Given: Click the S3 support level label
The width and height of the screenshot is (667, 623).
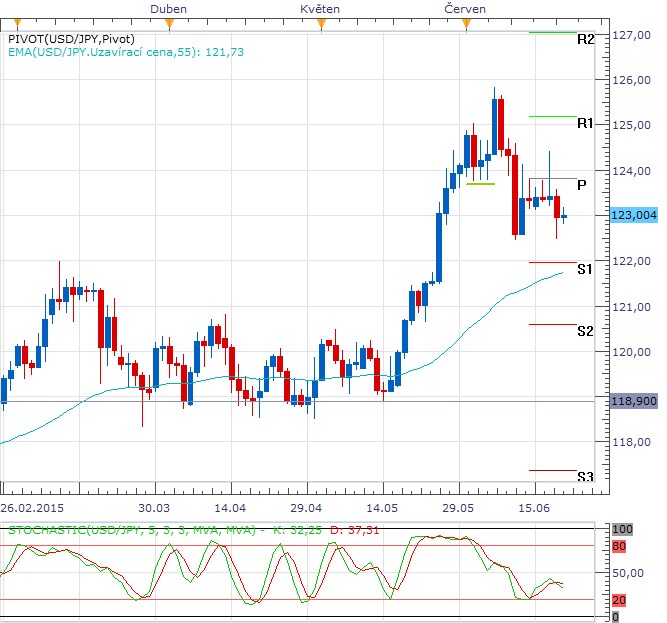Looking at the screenshot, I should (x=585, y=476).
